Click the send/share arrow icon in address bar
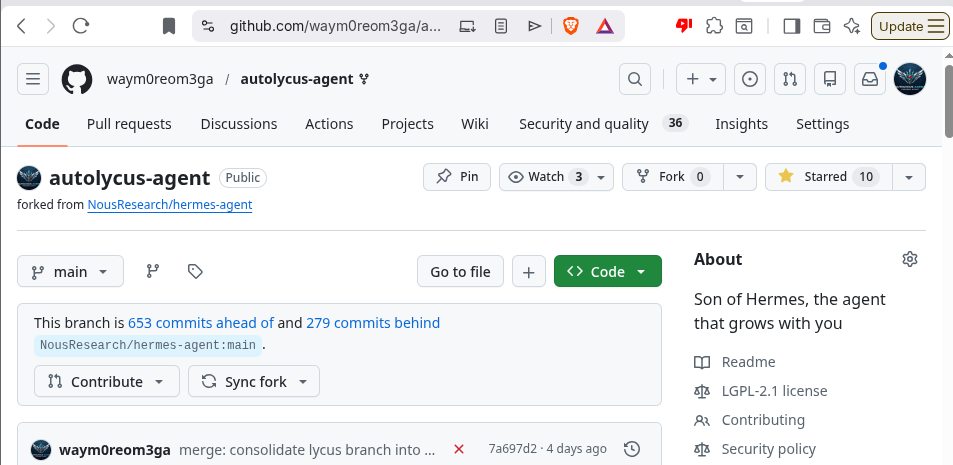Screen dimensions: 953x465 tap(534, 26)
